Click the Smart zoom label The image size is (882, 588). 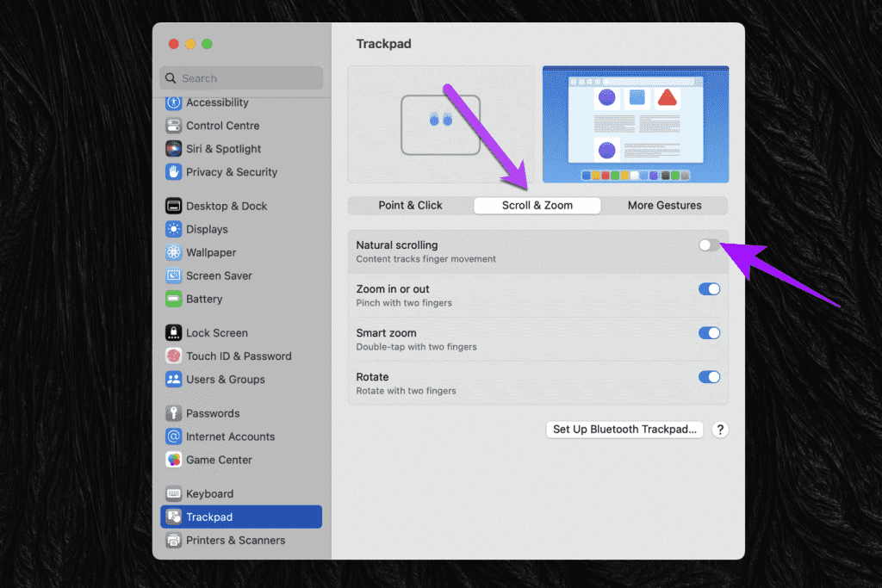click(x=386, y=333)
